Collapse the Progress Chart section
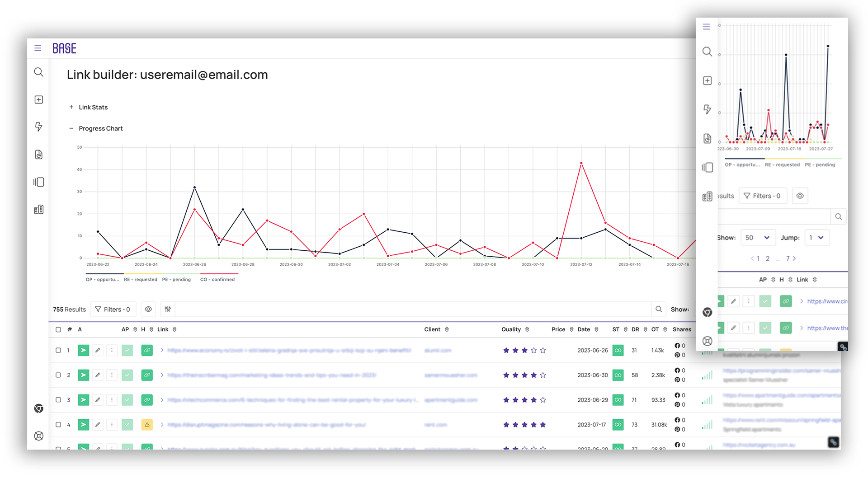The image size is (868, 488). (71, 128)
